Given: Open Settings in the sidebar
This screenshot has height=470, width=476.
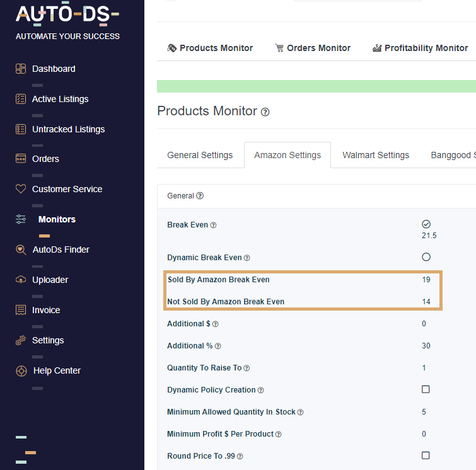Looking at the screenshot, I should 48,340.
